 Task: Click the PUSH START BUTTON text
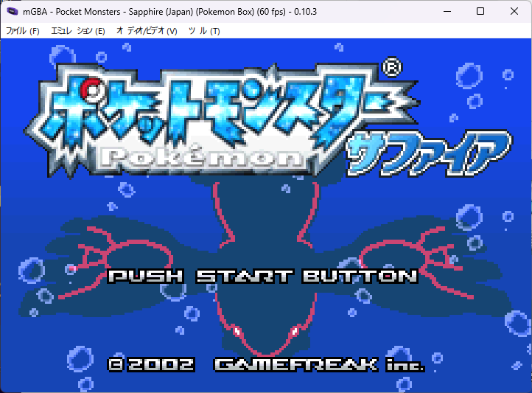pos(262,277)
